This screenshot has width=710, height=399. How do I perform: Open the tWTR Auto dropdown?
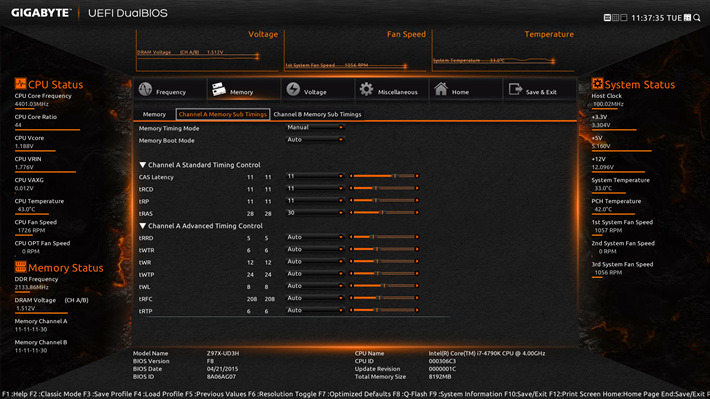(x=315, y=250)
